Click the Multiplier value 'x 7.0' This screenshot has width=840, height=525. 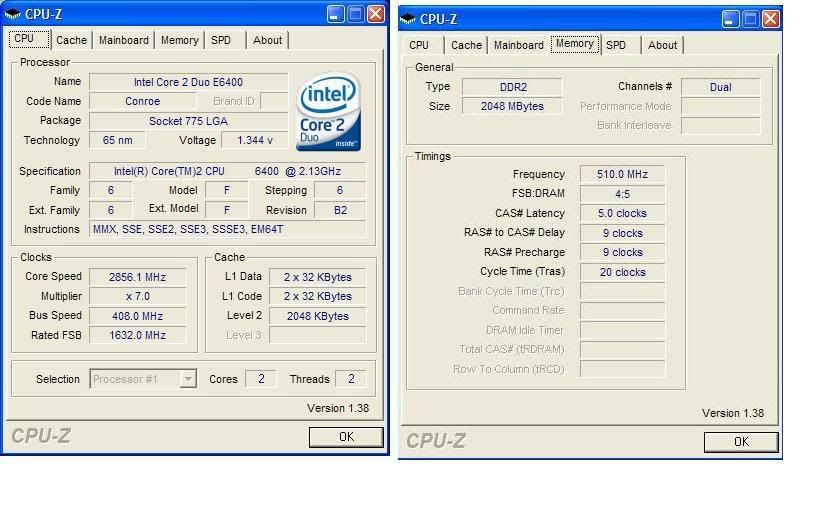point(138,296)
